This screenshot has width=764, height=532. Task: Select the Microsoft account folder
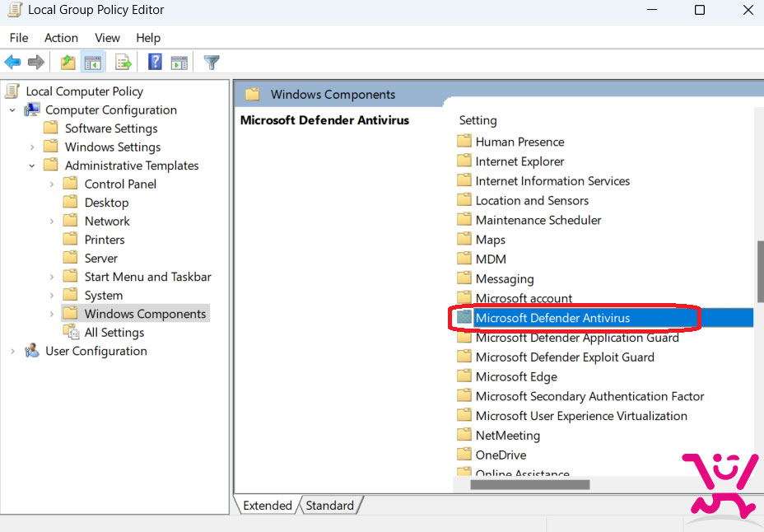(524, 298)
